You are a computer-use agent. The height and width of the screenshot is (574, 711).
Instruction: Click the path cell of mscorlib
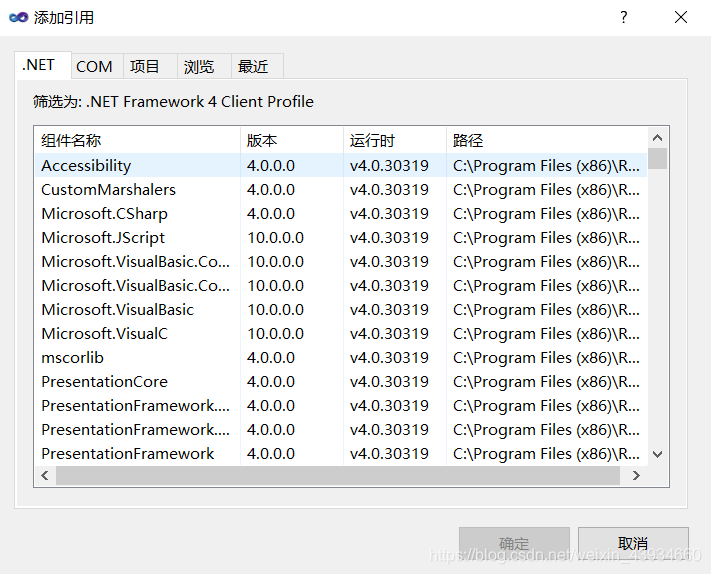click(x=546, y=358)
